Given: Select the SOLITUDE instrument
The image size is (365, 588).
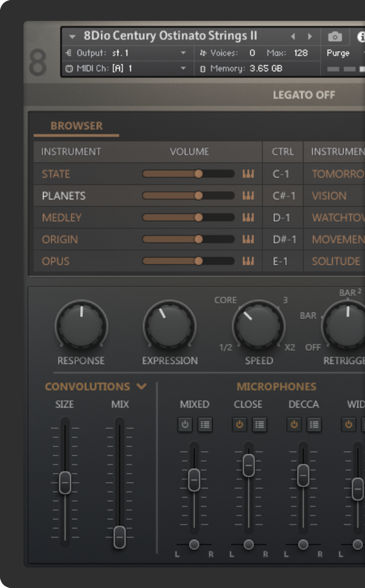Looking at the screenshot, I should click(x=336, y=261).
